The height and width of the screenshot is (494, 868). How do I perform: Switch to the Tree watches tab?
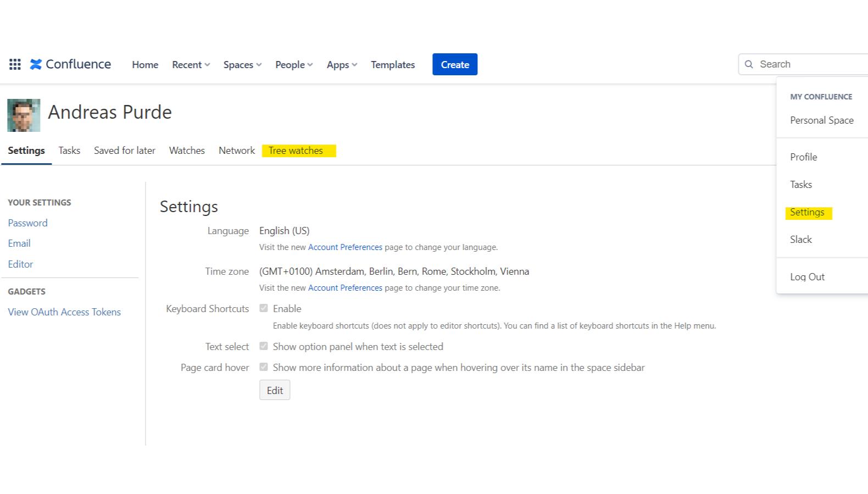point(296,151)
